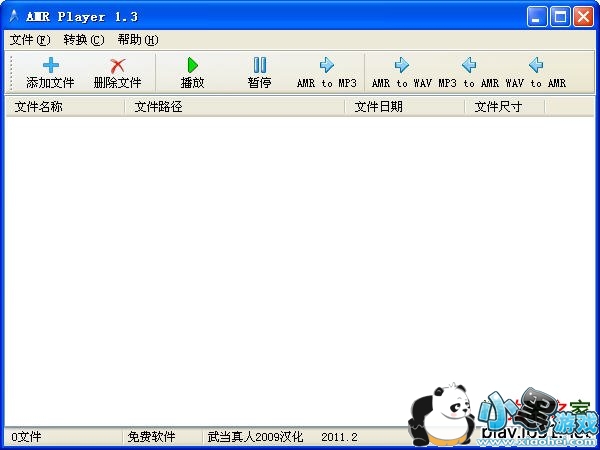Image resolution: width=600 pixels, height=450 pixels.
Task: Convert using the AMR to MP3 arrow
Action: click(327, 65)
